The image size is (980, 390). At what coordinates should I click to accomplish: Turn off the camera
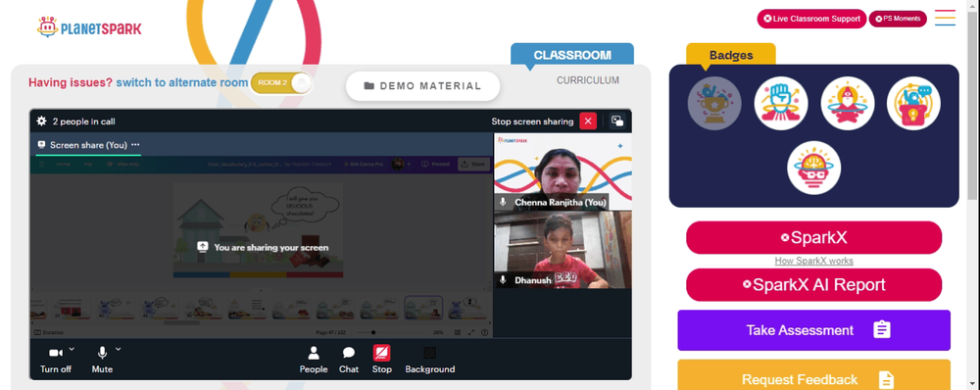[56, 360]
